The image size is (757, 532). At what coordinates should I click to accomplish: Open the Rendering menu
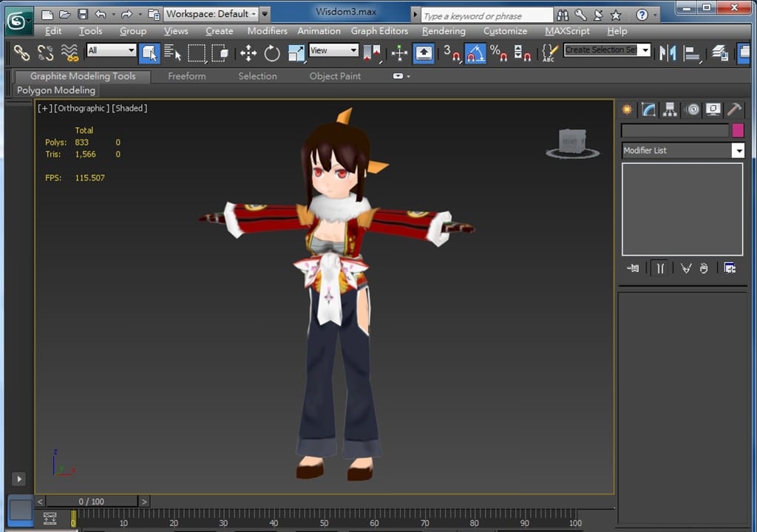point(444,31)
